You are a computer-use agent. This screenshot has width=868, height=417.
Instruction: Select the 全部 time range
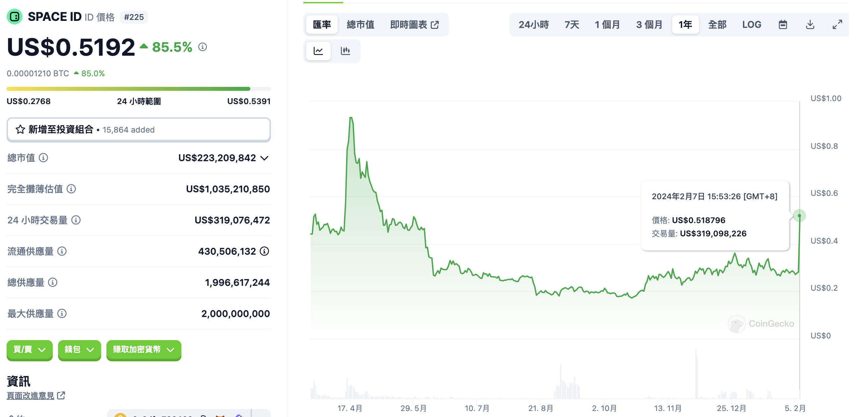pyautogui.click(x=717, y=25)
